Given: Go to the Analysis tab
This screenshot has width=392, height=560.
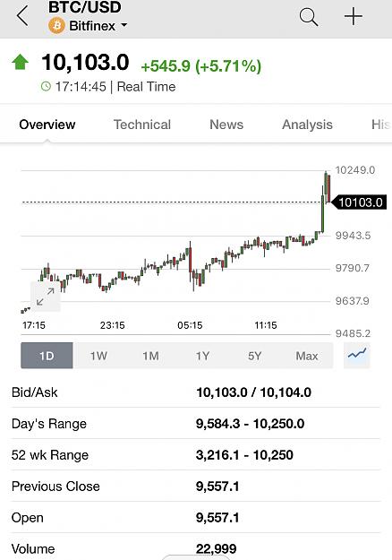Looking at the screenshot, I should pos(307,125).
